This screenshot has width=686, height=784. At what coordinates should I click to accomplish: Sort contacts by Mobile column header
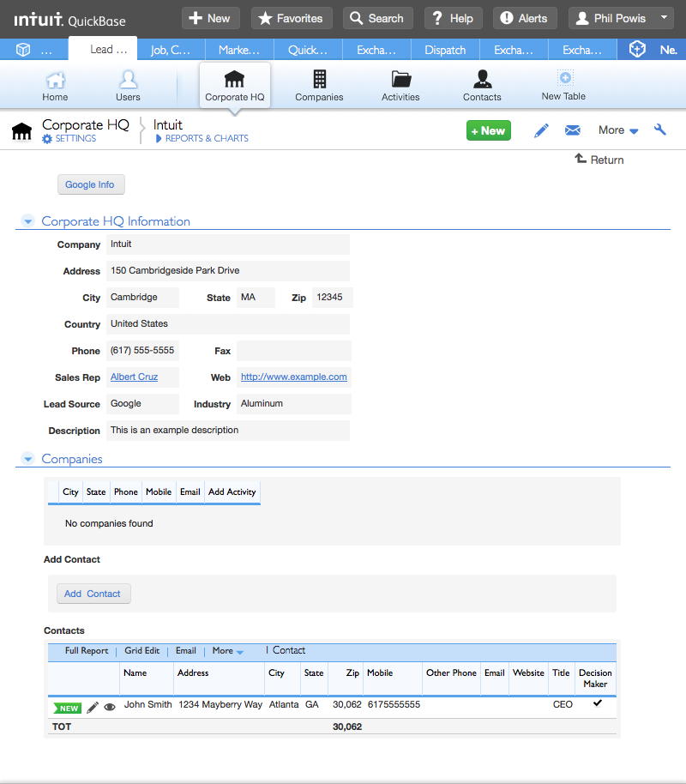(x=380, y=673)
